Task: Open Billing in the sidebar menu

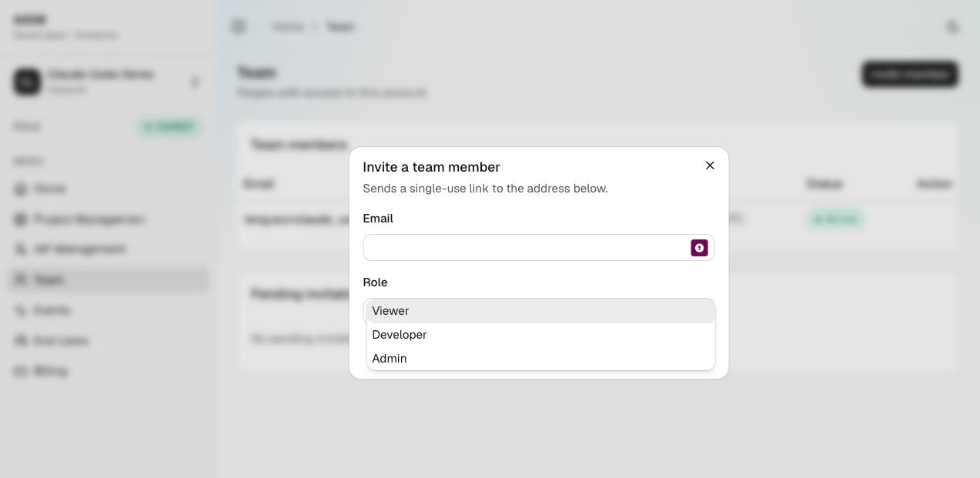Action: [x=109, y=371]
